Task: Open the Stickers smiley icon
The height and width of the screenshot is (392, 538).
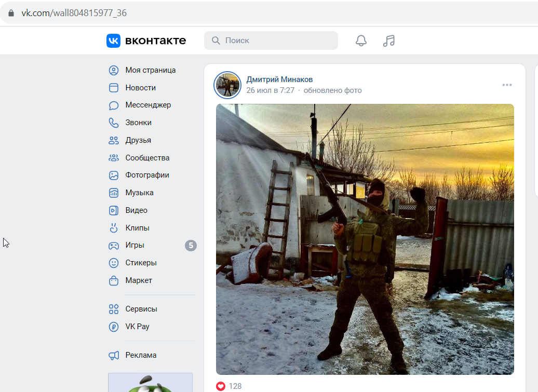Action: [114, 263]
